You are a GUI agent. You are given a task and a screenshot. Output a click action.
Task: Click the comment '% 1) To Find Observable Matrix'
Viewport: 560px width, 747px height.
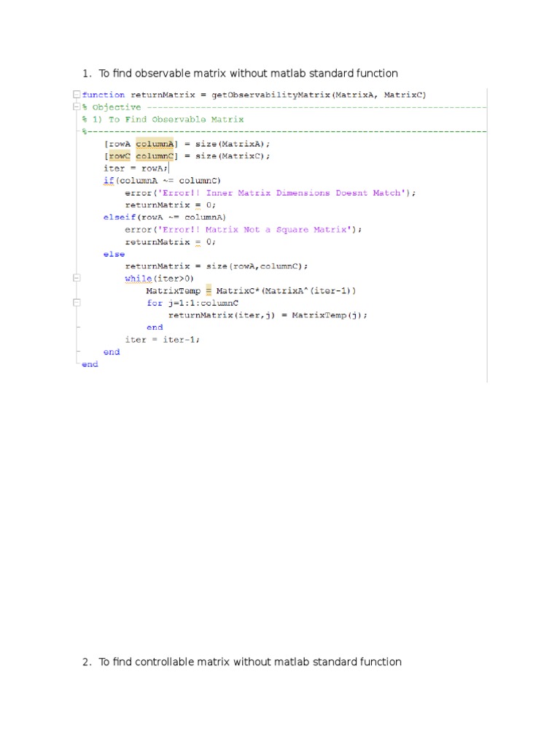(x=163, y=119)
